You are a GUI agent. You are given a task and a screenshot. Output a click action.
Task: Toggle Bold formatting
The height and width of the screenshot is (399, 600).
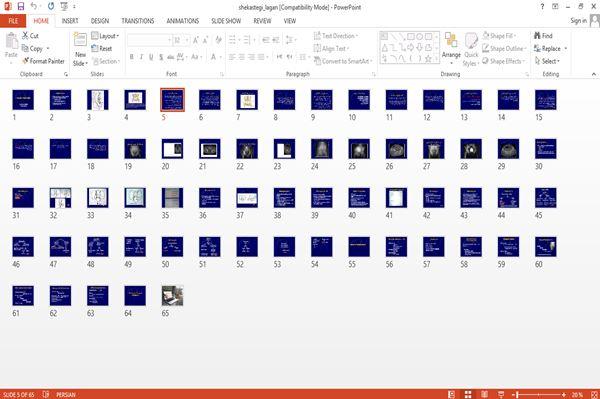pyautogui.click(x=132, y=57)
